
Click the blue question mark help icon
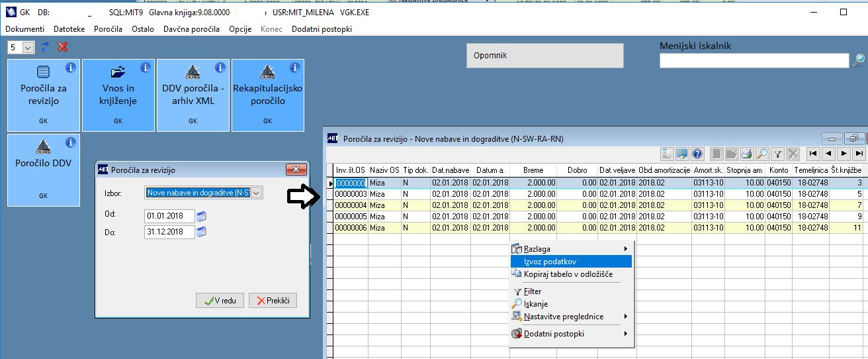[x=697, y=154]
